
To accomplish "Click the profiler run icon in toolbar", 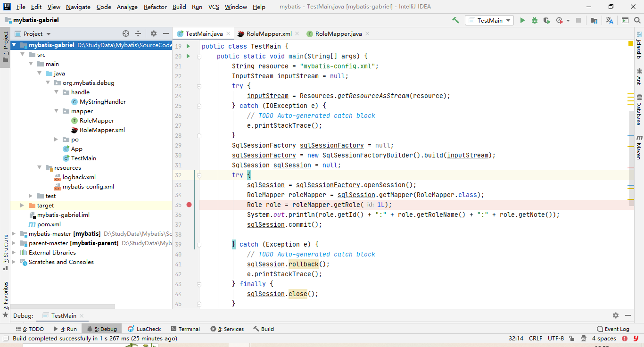I will click(x=559, y=20).
